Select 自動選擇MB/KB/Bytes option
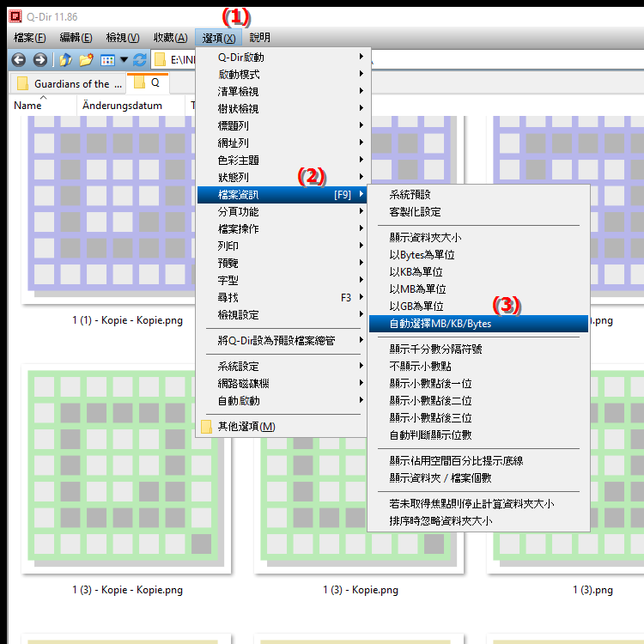 pos(478,324)
